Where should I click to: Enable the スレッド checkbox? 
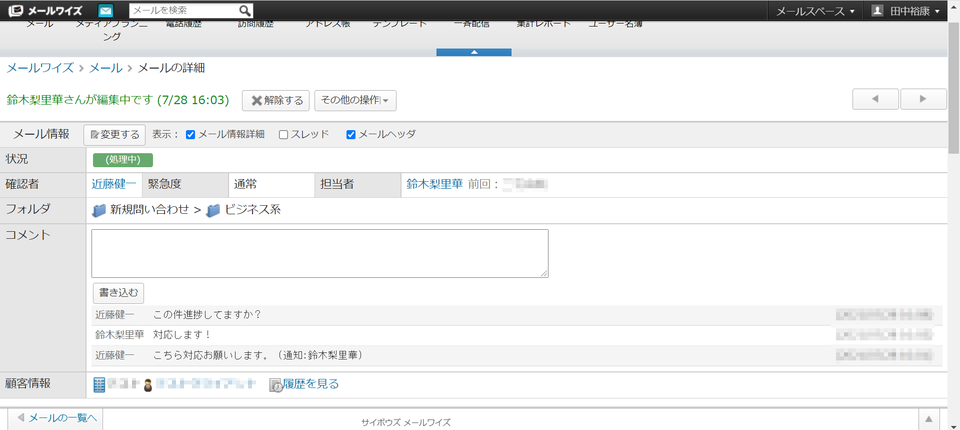coord(283,135)
